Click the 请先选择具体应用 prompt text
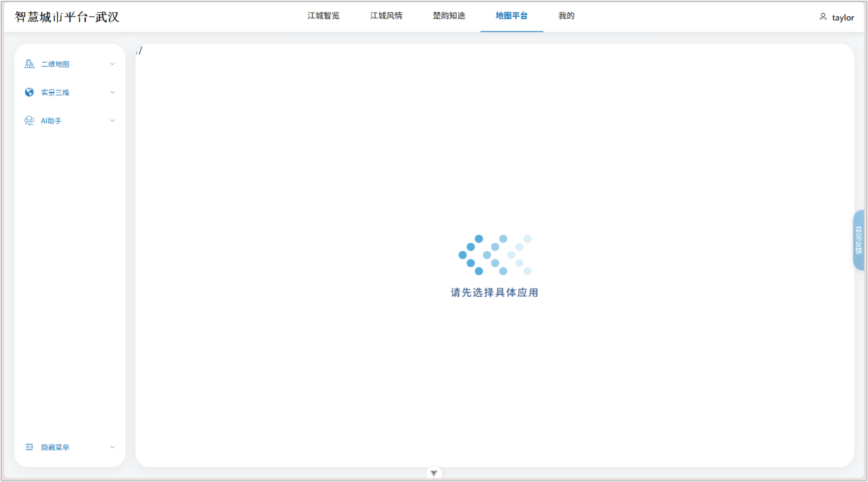This screenshot has height=482, width=868. pyautogui.click(x=494, y=293)
